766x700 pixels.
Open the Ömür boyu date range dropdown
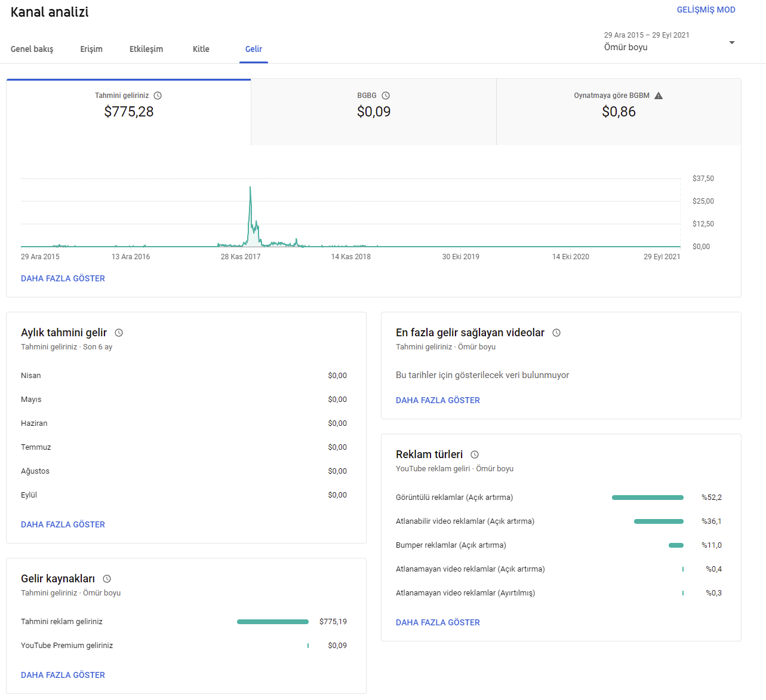pyautogui.click(x=669, y=42)
